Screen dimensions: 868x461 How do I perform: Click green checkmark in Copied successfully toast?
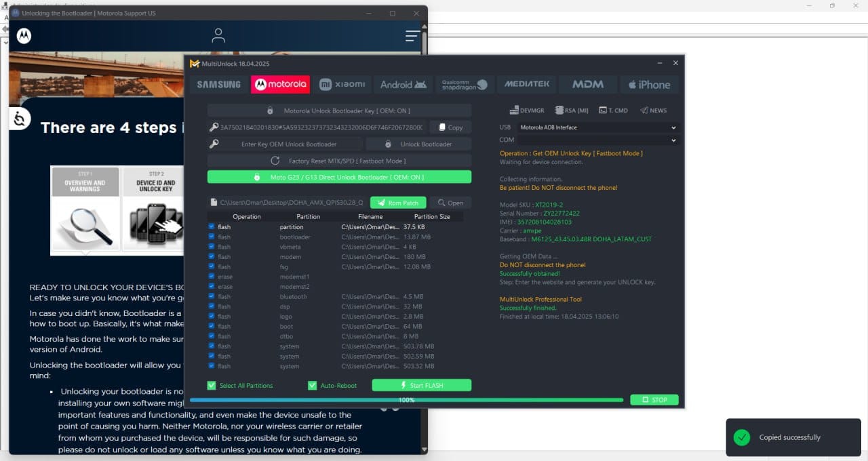tap(742, 437)
